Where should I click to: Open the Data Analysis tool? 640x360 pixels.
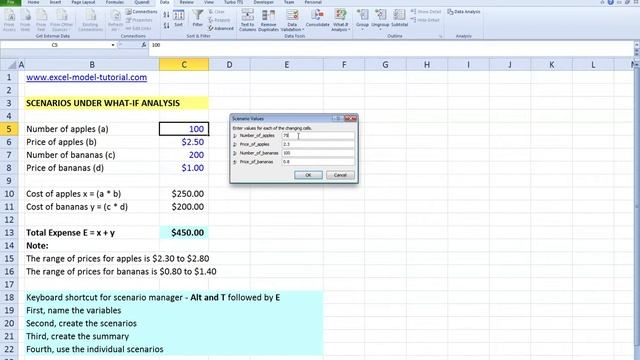point(464,12)
